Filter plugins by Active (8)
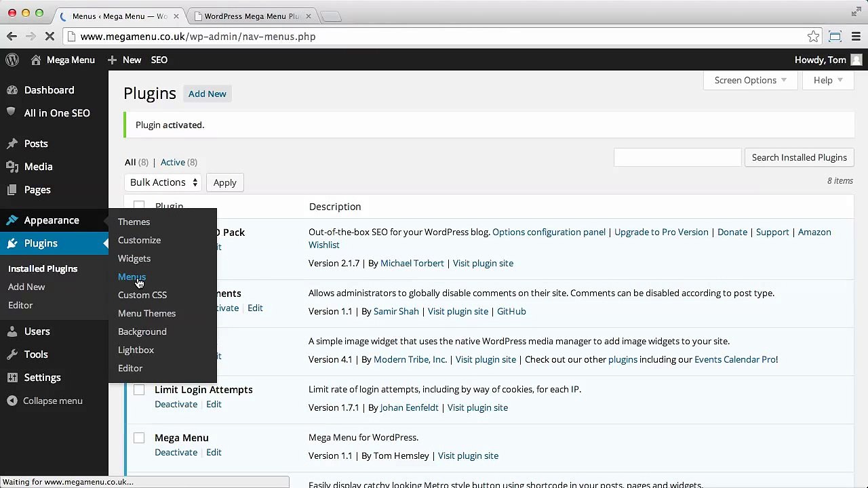This screenshot has height=488, width=868. point(178,162)
